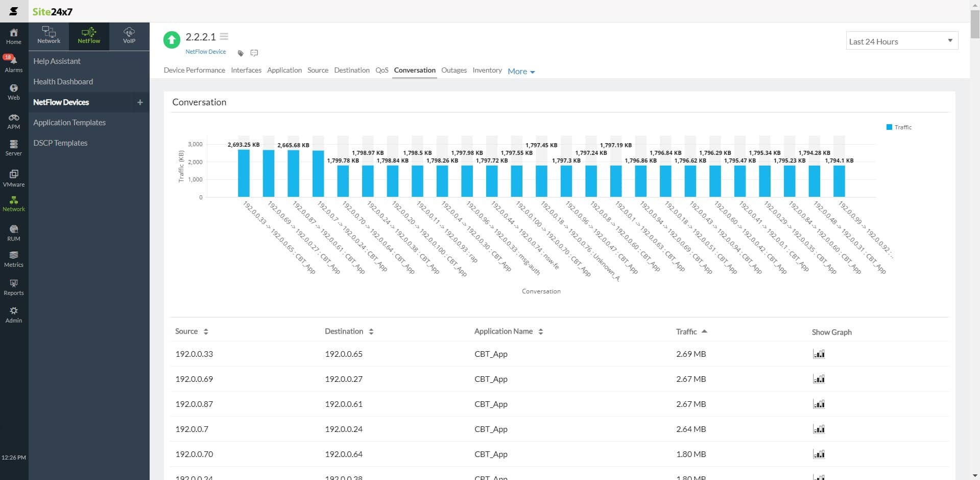Open the comment icon beside the device name
Viewport: 980px width, 480px height.
254,53
